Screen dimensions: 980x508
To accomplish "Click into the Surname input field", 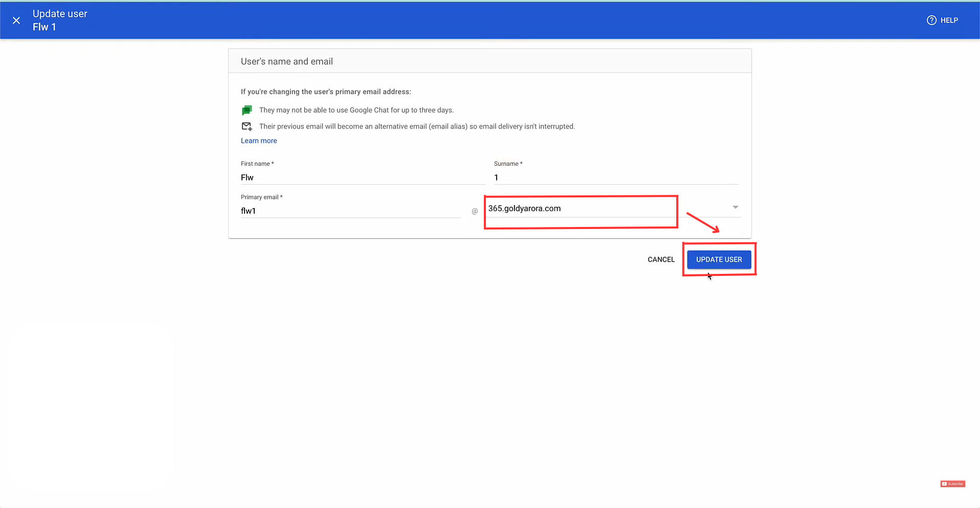I will coord(616,177).
